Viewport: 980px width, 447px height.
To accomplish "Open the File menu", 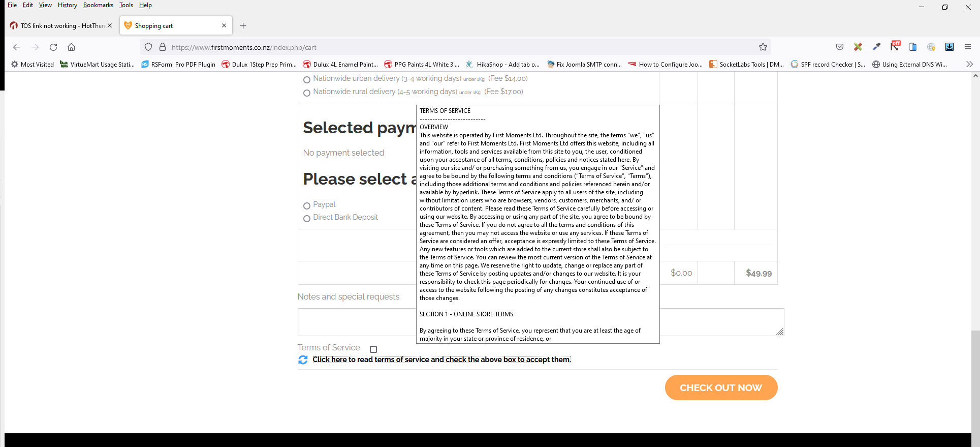I will coord(12,5).
